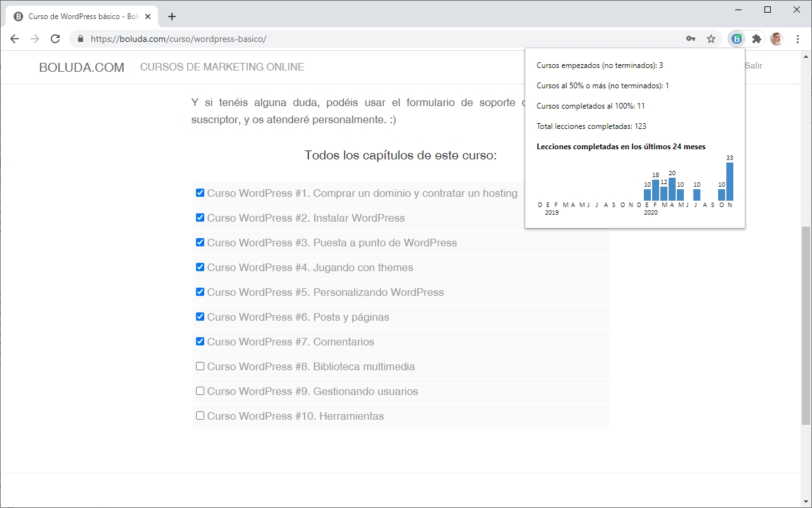Viewport: 812px width, 508px height.
Task: Uncheck lesson #5 Personalizando WordPress
Action: point(200,291)
